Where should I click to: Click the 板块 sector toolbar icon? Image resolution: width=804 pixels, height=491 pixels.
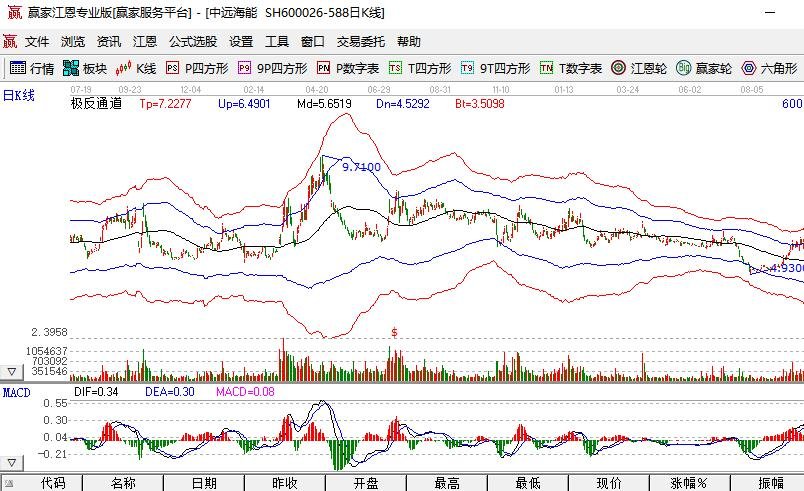[85, 69]
